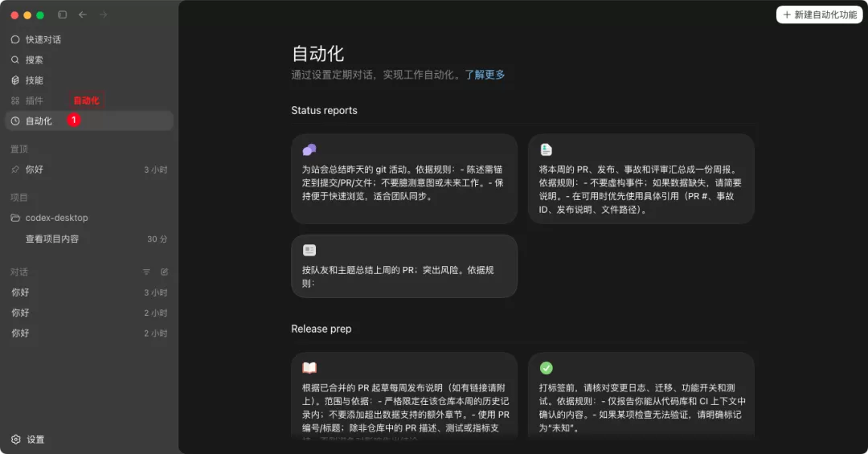868x454 pixels.
Task: Click the 项目 section header
Action: tap(18, 197)
